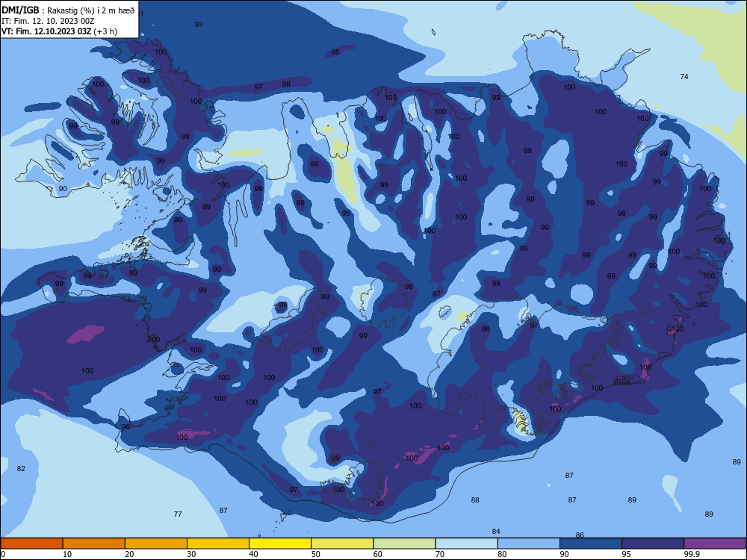
Task: Click the 'VT: Fim. 12.10.2023 03Z (+3 h)' line
Action: click(59, 31)
